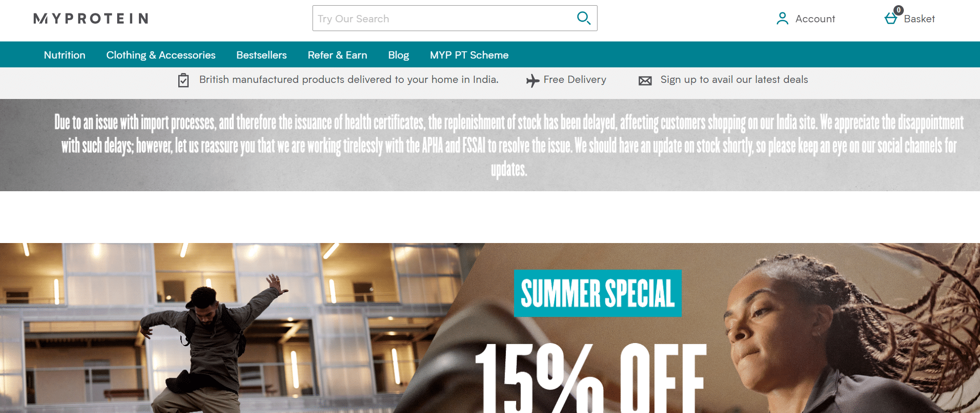This screenshot has width=980, height=413.
Task: Click the Basket text link
Action: [919, 19]
